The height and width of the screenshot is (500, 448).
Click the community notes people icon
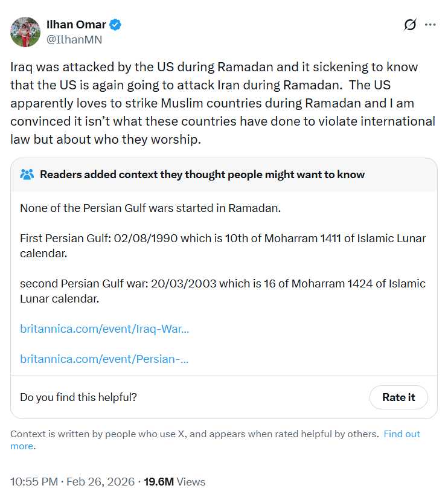click(27, 175)
